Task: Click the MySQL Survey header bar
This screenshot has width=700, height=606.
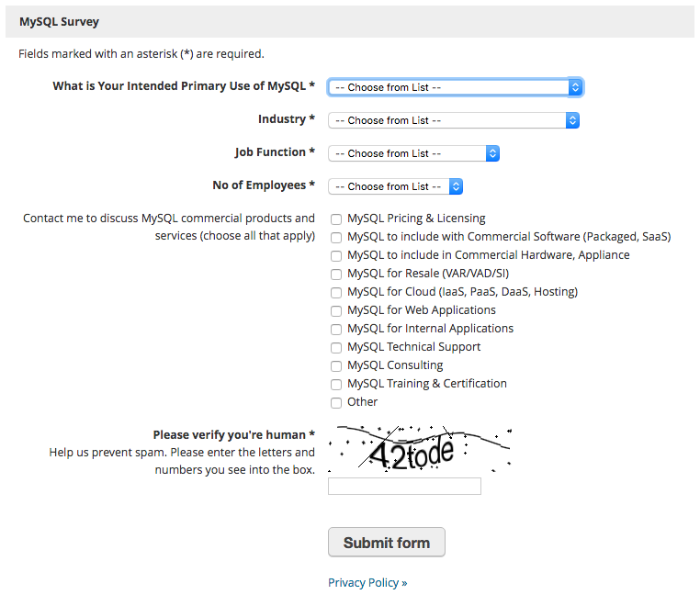Action: 349,21
